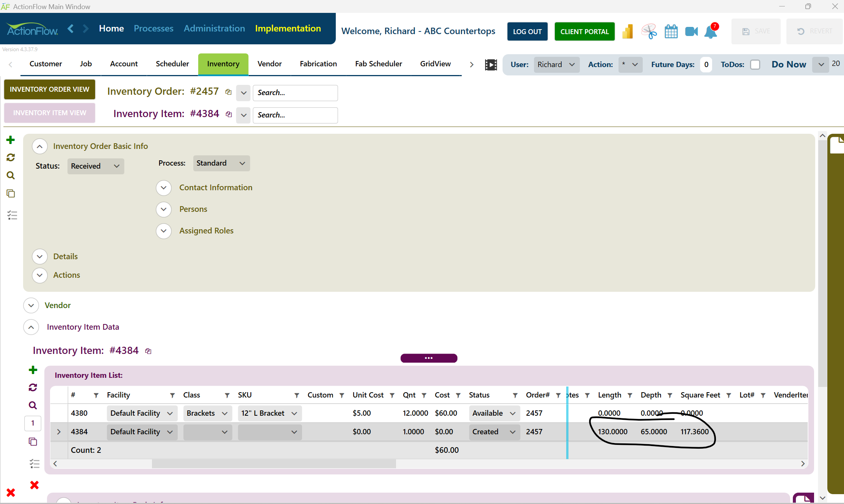
Task: Collapse Inventory Order Basic Info section
Action: 40,146
